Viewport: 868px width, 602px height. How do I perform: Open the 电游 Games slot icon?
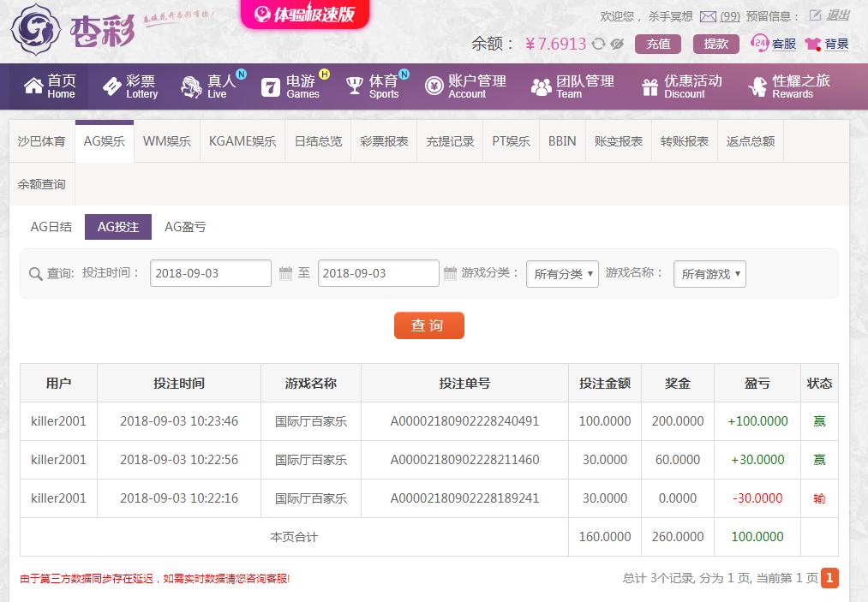point(271,86)
